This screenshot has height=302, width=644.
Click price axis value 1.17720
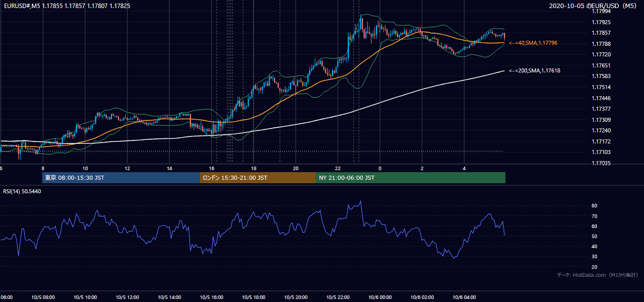(x=601, y=54)
